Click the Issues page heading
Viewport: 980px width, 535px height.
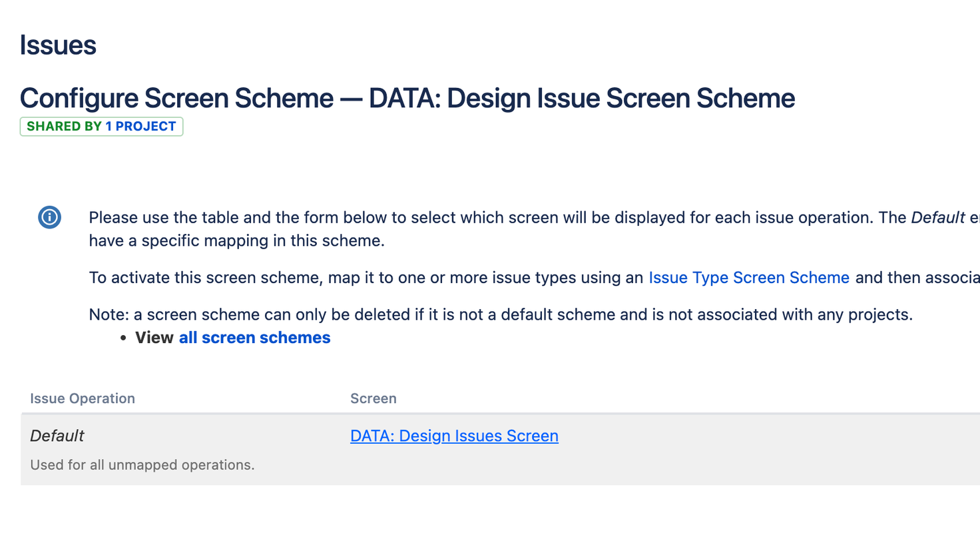click(57, 45)
